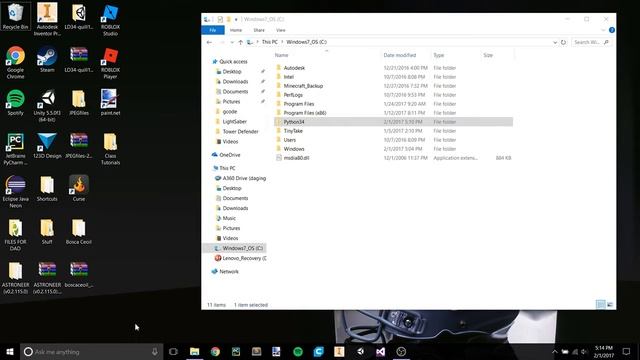The height and width of the screenshot is (360, 640).
Task: Click File Explorer taskbar icon
Action: 195,351
